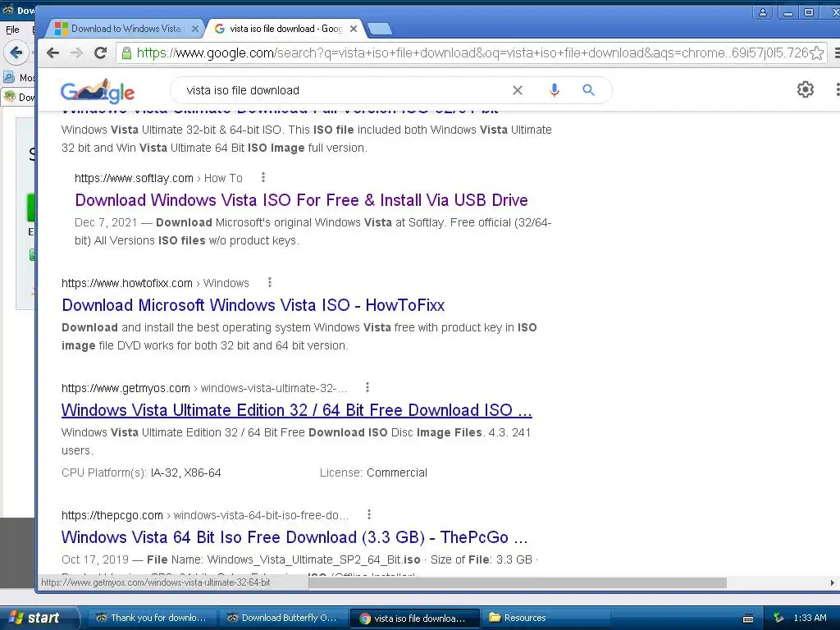Click https://www.howtofixx.com breadcrumb text
Screen dimensions: 840x630
point(127,283)
